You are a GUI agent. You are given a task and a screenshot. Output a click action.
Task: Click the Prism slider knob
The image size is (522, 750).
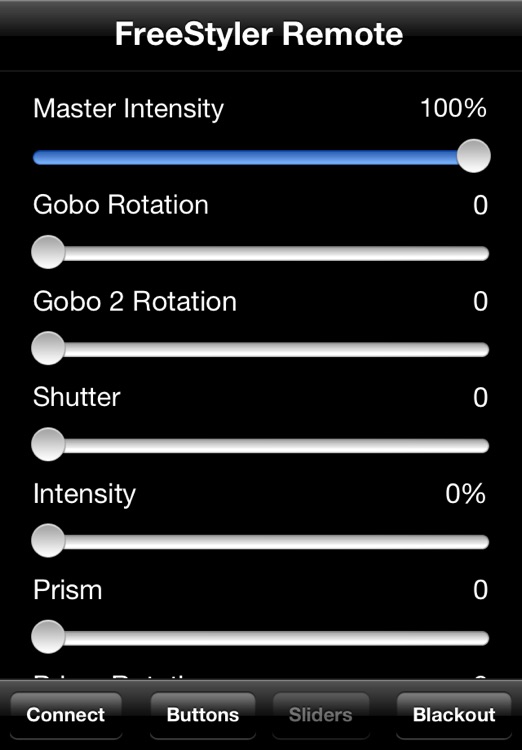48,637
